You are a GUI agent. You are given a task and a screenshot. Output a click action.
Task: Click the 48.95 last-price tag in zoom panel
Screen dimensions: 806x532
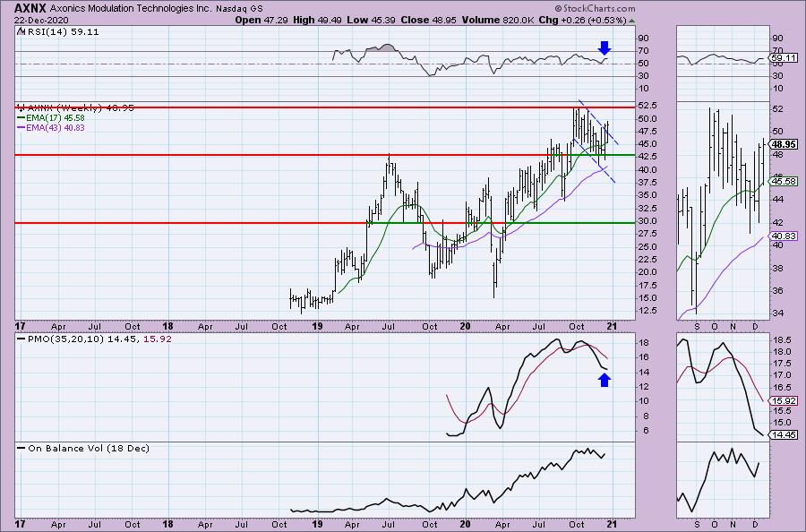click(x=784, y=144)
